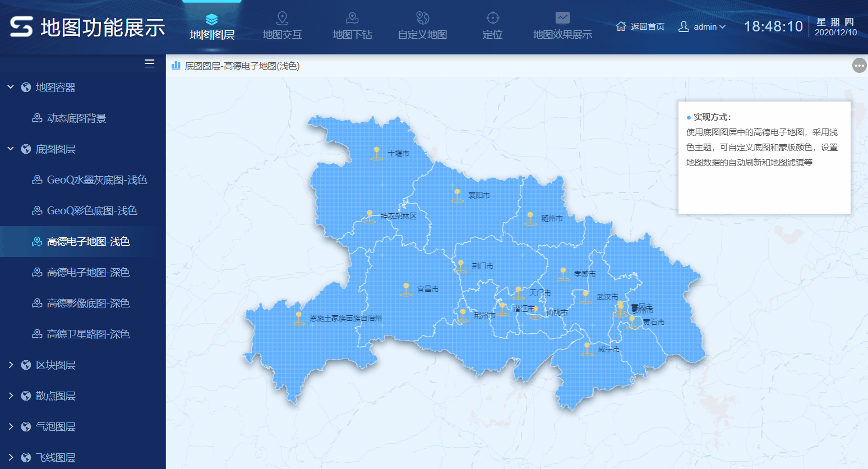868x469 pixels.
Task: Select the 地图图层 navigation icon
Action: [211, 17]
